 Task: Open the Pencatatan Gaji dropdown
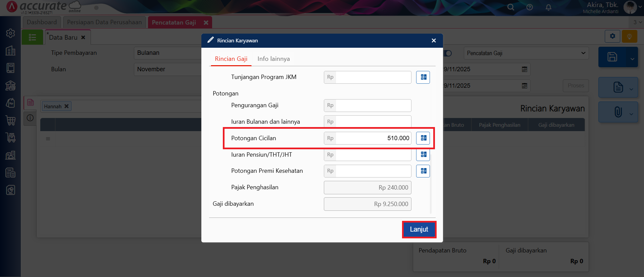point(526,53)
